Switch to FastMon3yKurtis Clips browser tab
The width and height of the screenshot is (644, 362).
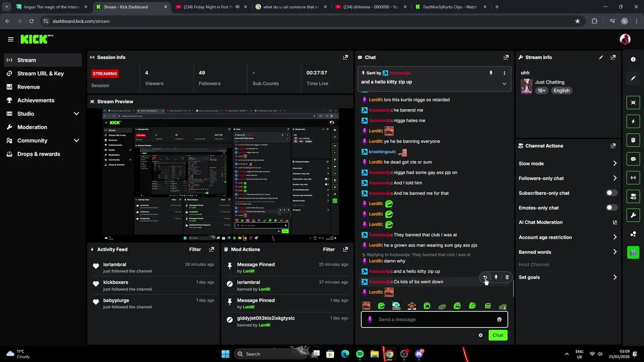[x=450, y=7]
